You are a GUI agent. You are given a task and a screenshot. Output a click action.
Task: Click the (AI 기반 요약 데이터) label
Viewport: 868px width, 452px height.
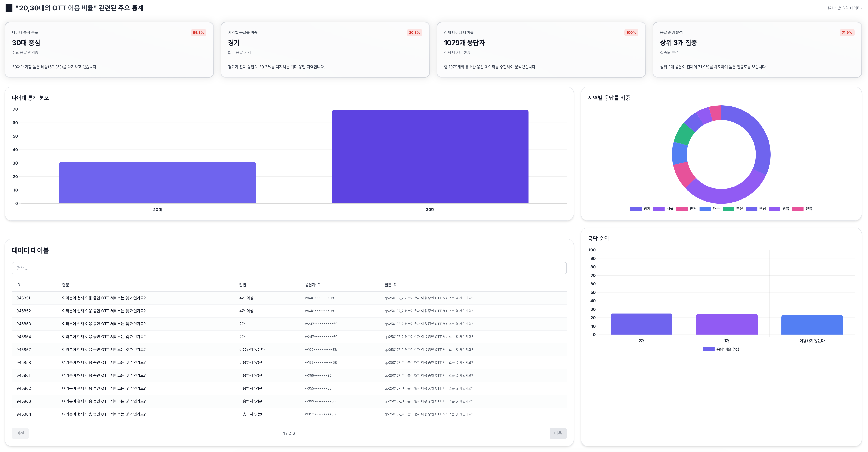coord(844,8)
